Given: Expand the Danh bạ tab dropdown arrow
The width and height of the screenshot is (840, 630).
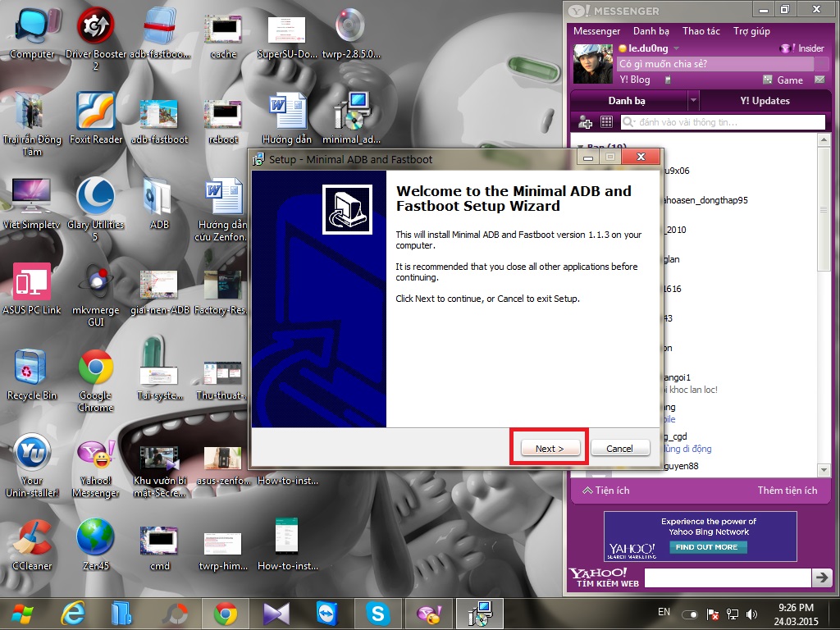Looking at the screenshot, I should pyautogui.click(x=693, y=100).
